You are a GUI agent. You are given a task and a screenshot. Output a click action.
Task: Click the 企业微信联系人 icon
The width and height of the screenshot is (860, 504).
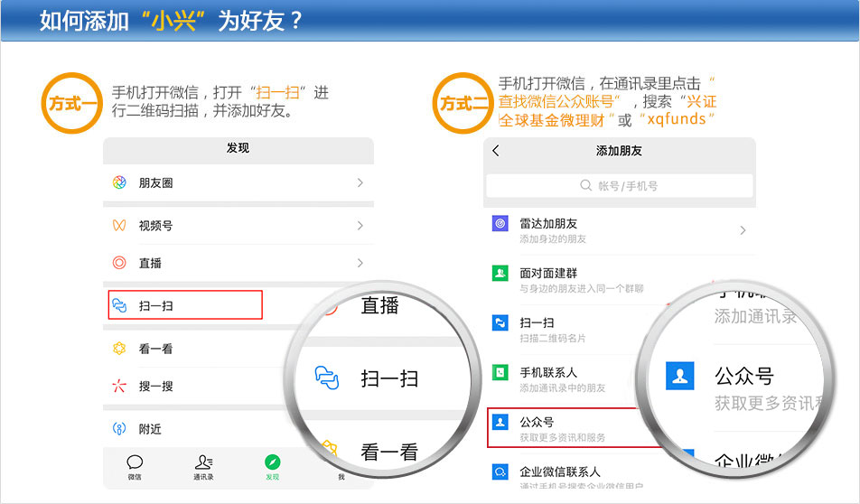(x=500, y=471)
